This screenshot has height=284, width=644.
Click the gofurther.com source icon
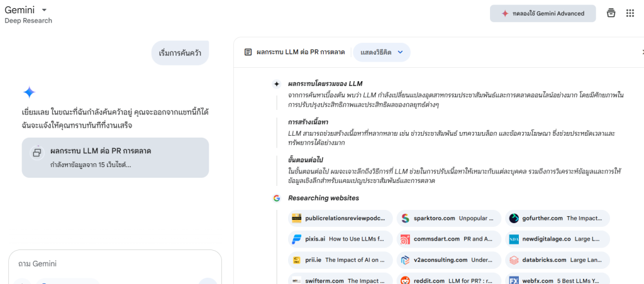[514, 219]
